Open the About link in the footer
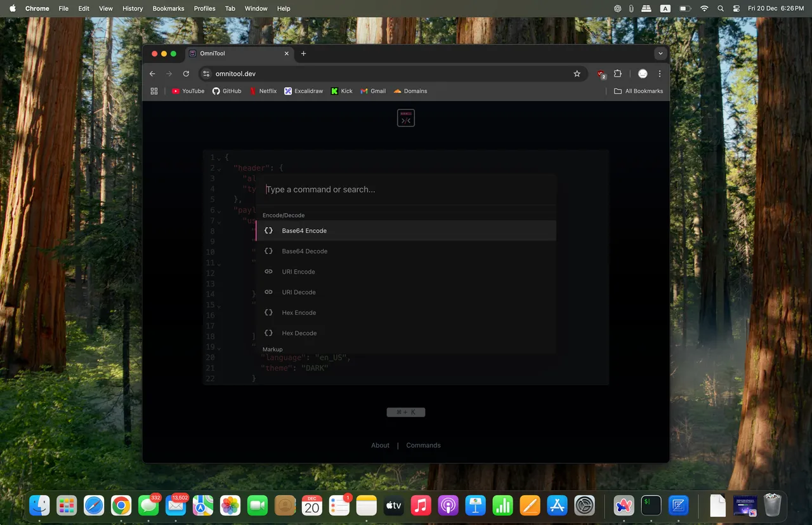Image resolution: width=812 pixels, height=525 pixels. [380, 445]
